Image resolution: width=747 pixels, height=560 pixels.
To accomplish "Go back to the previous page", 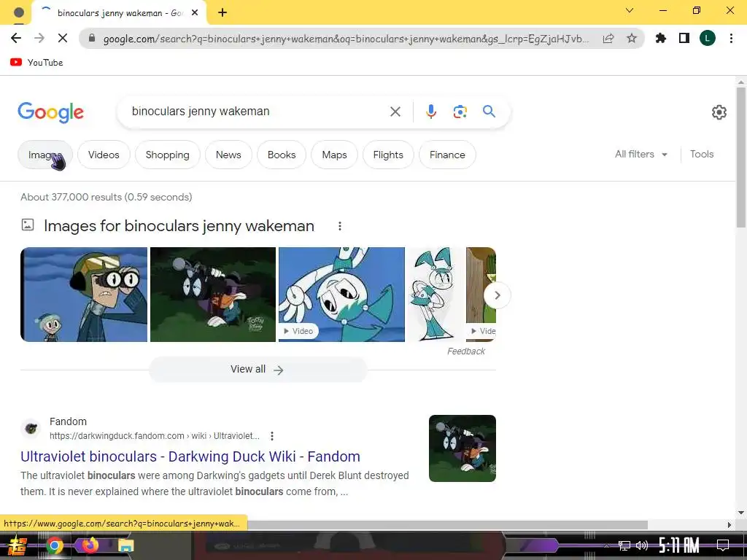I will coord(16,38).
